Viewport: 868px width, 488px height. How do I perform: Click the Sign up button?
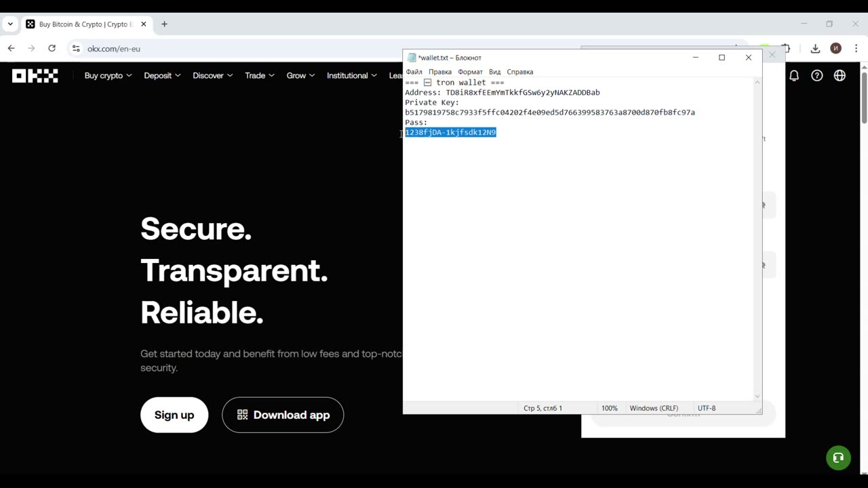click(174, 415)
